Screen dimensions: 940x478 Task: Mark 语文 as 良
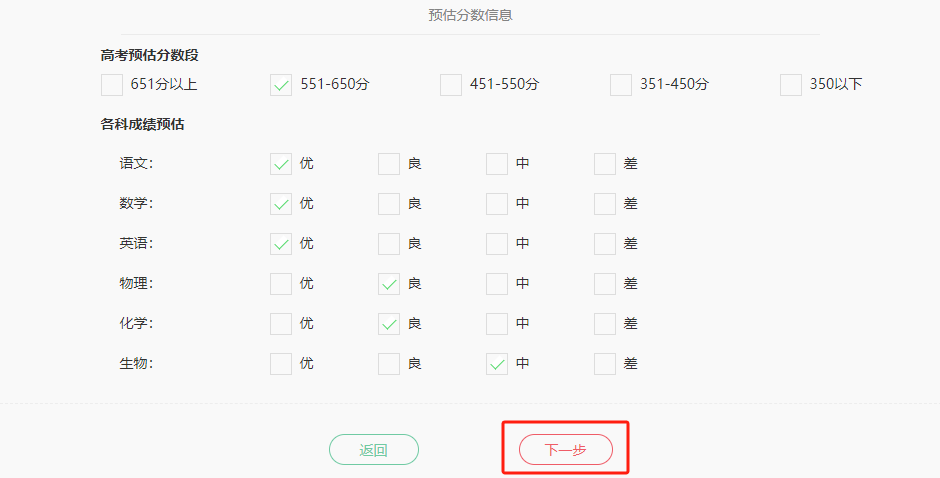[x=389, y=164]
